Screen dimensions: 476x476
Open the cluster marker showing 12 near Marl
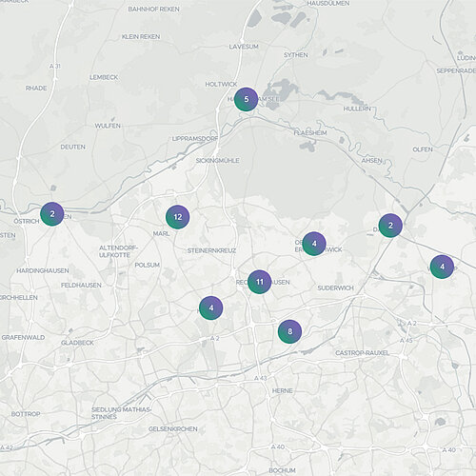[178, 217]
